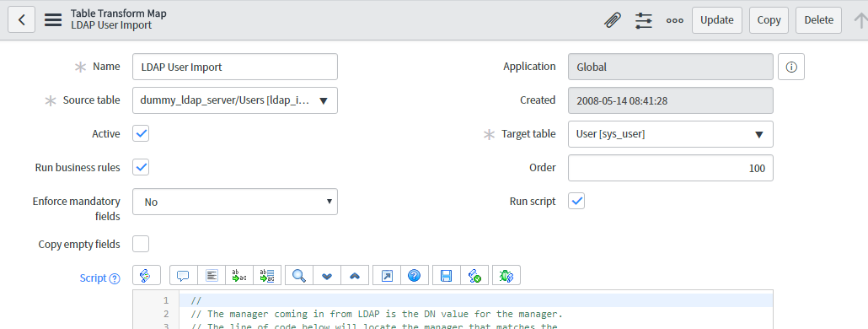Toggle the script syntax editor macros icon
This screenshot has width=868, height=329.
[146, 275]
